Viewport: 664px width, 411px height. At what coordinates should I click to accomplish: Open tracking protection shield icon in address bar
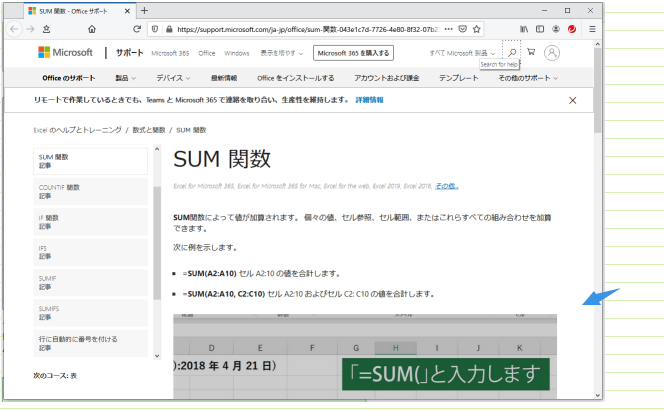click(x=155, y=29)
